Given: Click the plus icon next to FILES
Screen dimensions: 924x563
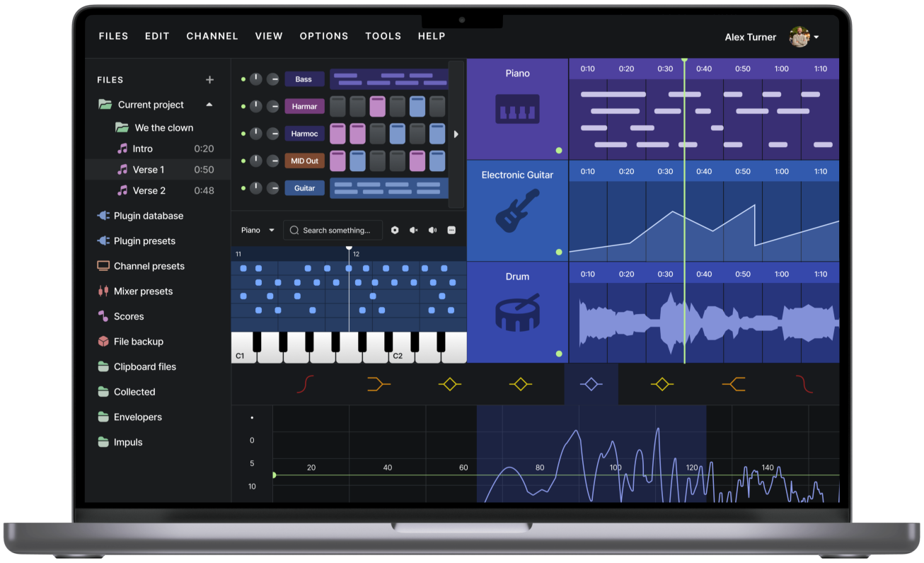Looking at the screenshot, I should [x=209, y=80].
